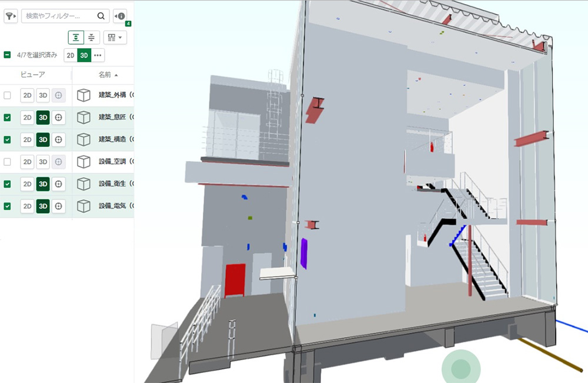588x383 pixels.
Task: Click the search and filter input field
Action: [x=59, y=16]
